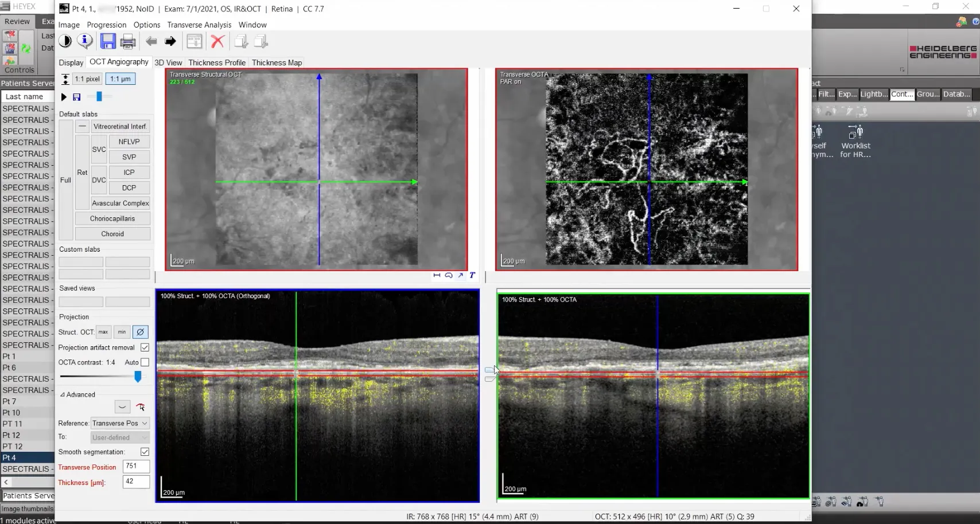
Task: Select the Avascular Complex slab
Action: click(120, 203)
